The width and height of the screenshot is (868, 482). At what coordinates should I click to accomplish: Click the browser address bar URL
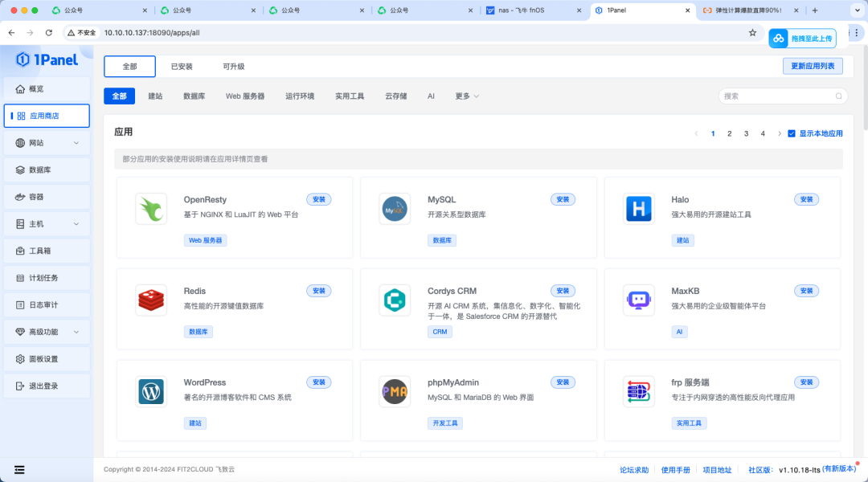coord(152,33)
